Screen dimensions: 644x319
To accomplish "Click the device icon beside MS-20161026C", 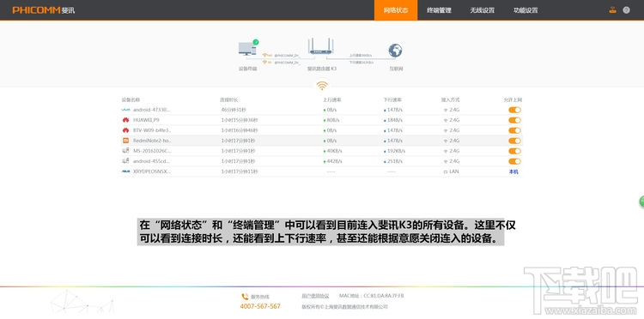I will 125,151.
